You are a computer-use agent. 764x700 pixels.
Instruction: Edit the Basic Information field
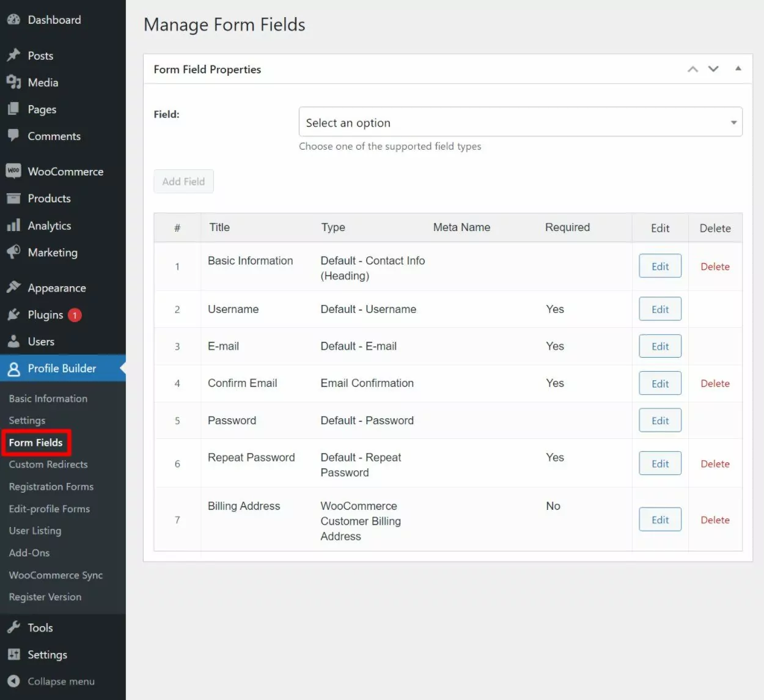(660, 267)
